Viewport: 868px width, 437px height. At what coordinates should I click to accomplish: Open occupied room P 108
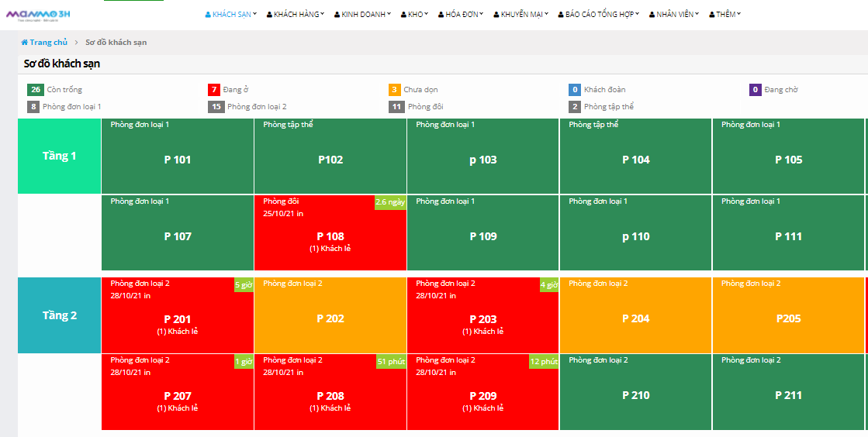pos(330,236)
